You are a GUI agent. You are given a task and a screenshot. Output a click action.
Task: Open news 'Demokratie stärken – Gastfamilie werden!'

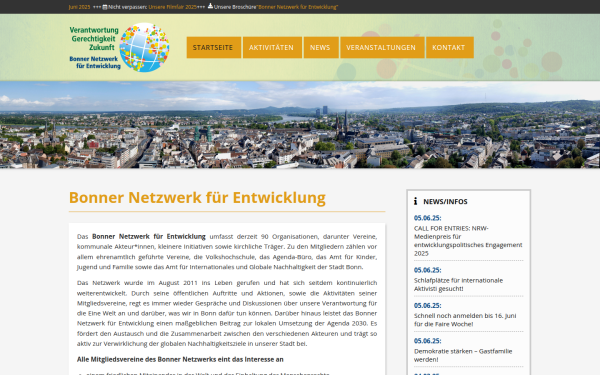pos(463,355)
